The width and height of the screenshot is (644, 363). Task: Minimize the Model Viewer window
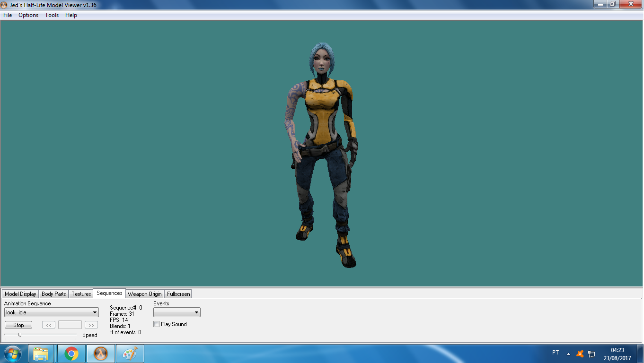click(x=600, y=4)
